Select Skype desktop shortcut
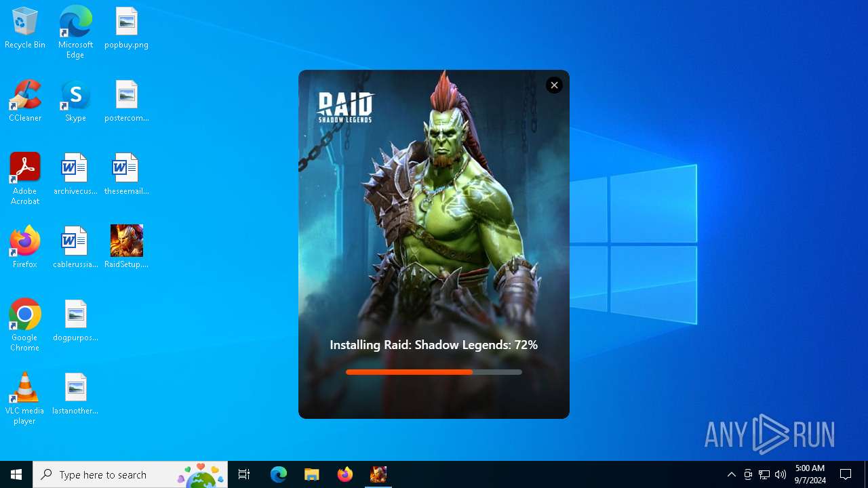Screen dimensions: 868x488 coord(75,101)
